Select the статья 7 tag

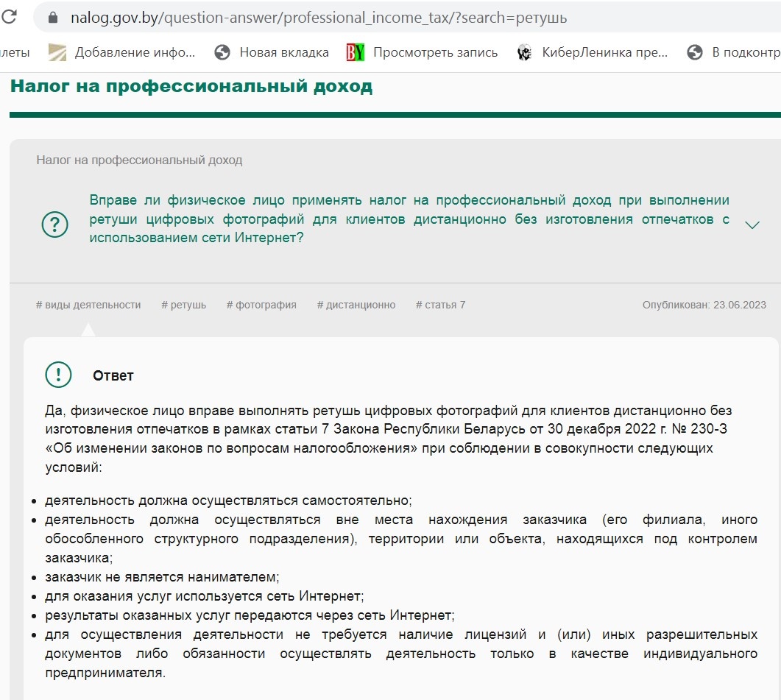coord(439,304)
